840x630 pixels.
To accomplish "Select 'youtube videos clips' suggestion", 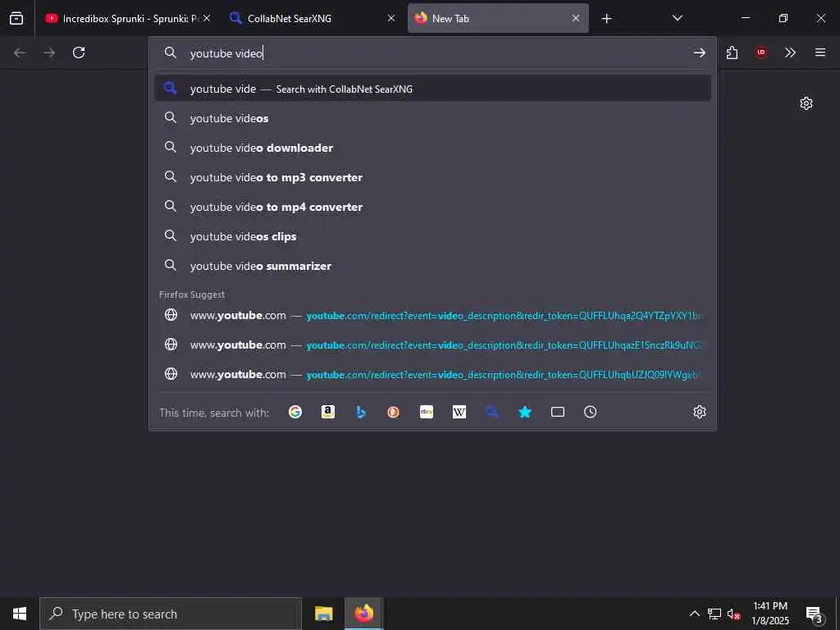I will coord(432,235).
